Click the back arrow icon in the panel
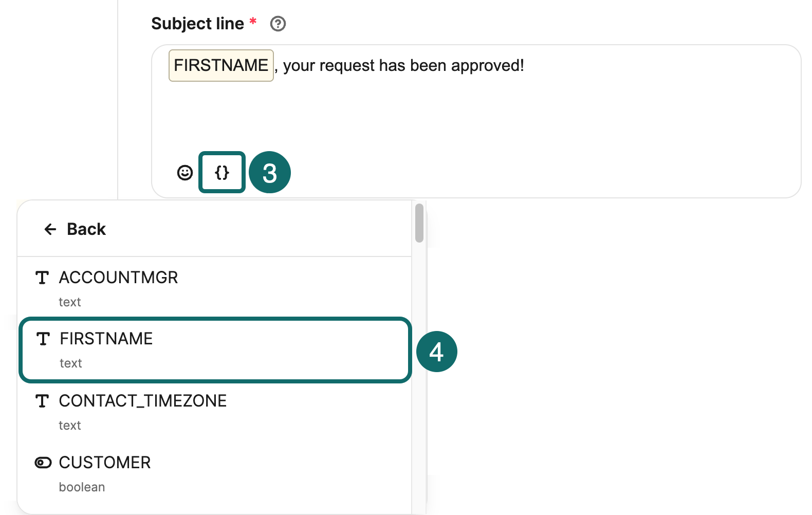This screenshot has width=812, height=515. pyautogui.click(x=50, y=229)
